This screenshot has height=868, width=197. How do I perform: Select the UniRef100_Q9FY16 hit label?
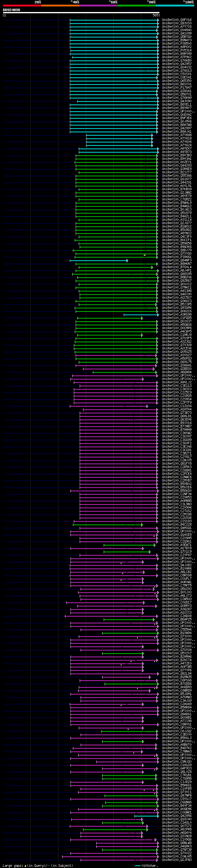(x=177, y=20)
